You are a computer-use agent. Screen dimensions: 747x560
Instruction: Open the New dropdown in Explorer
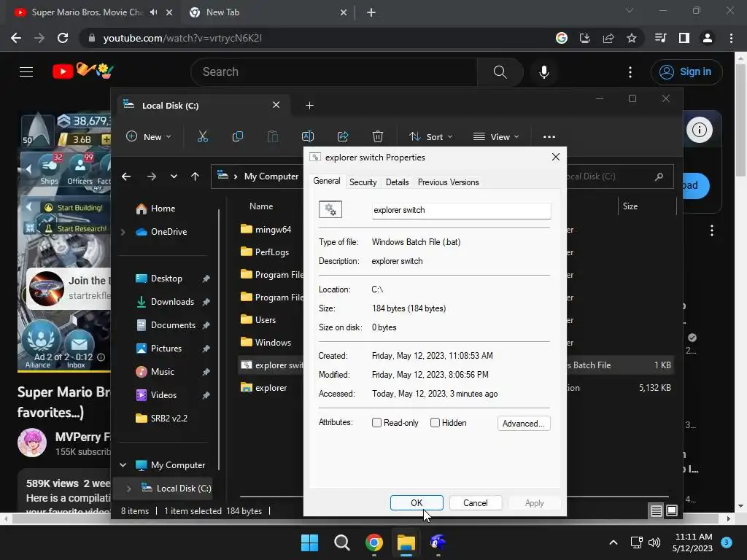tap(149, 136)
